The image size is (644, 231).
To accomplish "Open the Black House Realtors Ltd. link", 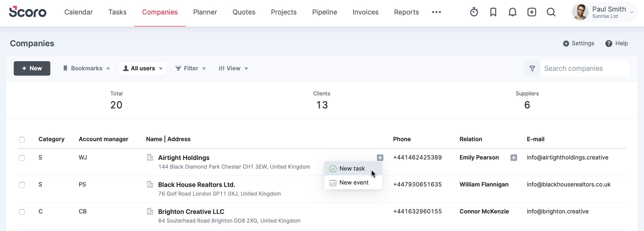I will (x=196, y=185).
